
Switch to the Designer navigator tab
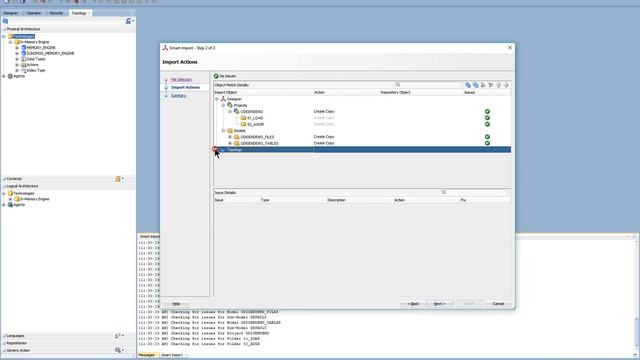11,13
